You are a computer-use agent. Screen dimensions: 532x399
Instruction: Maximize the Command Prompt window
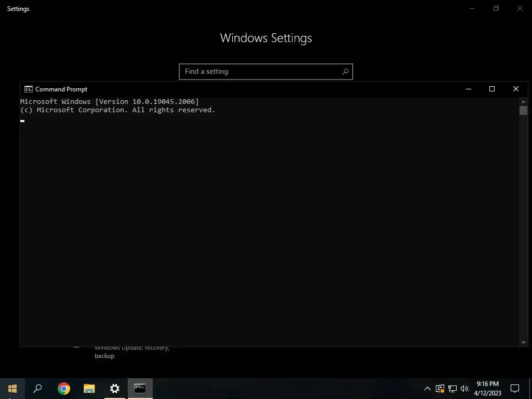click(492, 89)
